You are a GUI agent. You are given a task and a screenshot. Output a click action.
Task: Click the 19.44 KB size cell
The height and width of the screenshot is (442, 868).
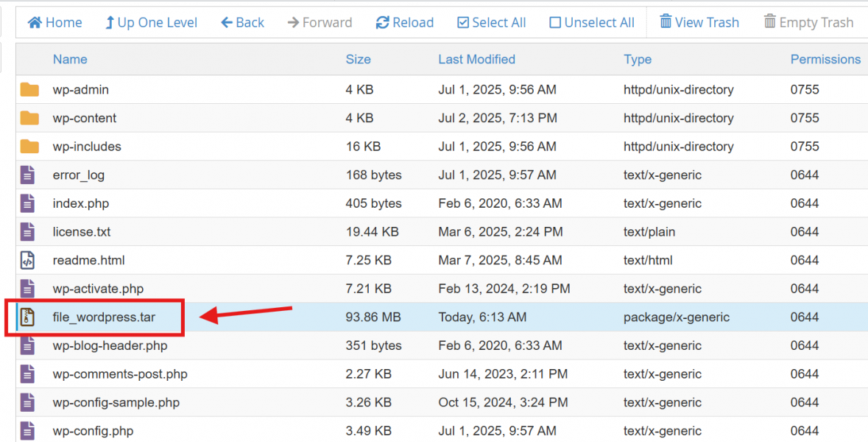372,232
